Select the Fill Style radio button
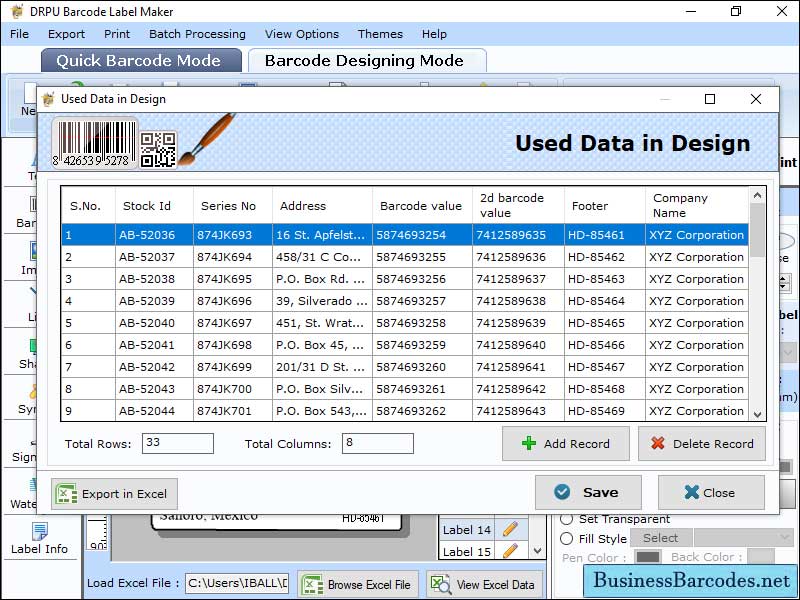The image size is (800, 600). click(x=567, y=538)
